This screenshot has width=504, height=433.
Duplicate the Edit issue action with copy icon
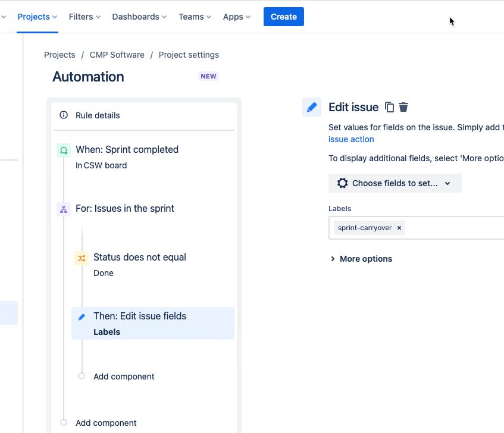pos(389,107)
